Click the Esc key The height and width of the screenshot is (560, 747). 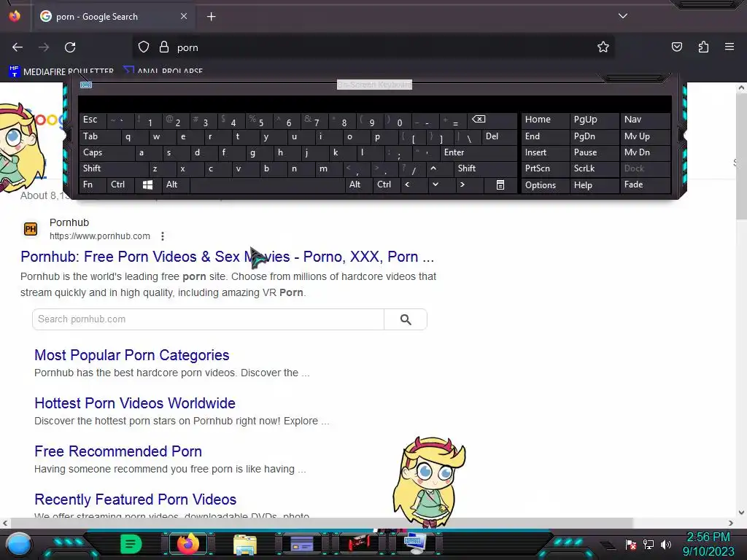[93, 120]
